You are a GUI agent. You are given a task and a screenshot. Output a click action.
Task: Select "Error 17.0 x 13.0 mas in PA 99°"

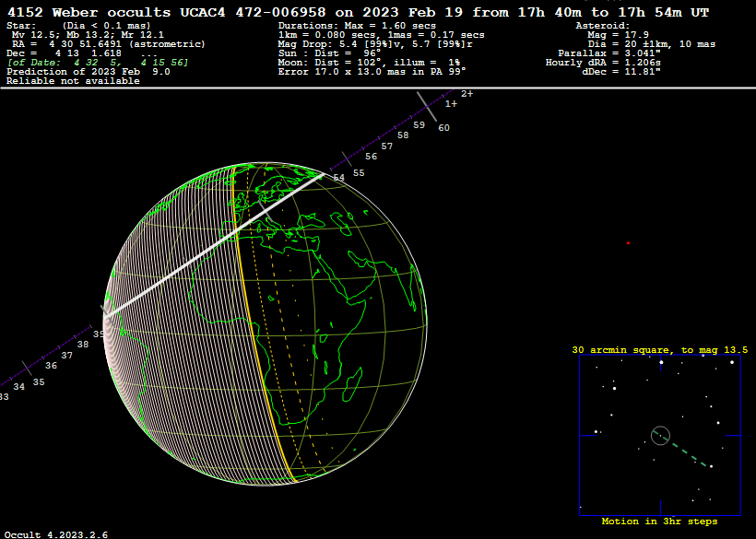point(372,72)
